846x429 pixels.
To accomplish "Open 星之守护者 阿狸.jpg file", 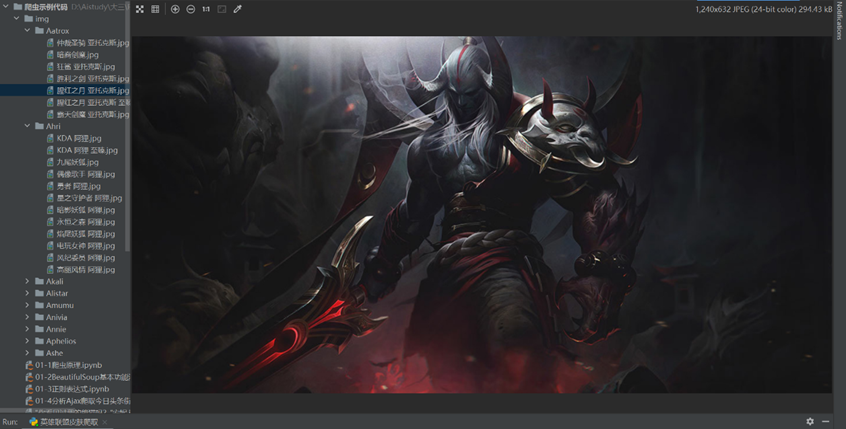I will tap(84, 198).
